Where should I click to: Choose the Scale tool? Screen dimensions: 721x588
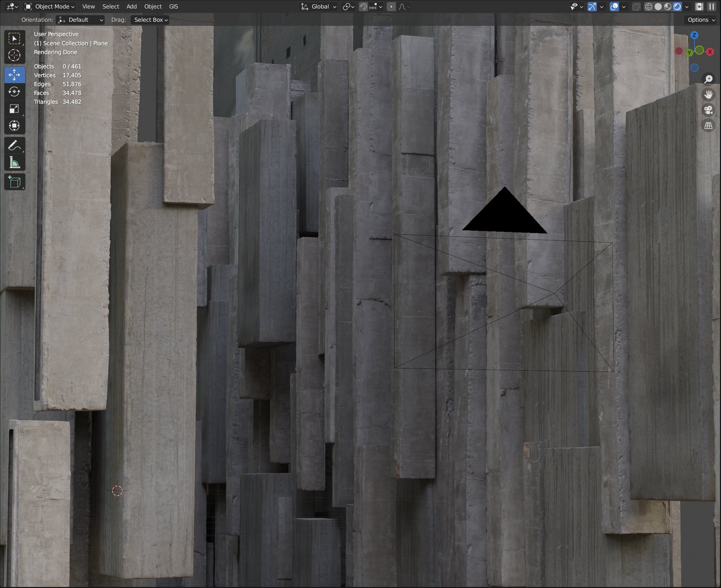coord(14,109)
